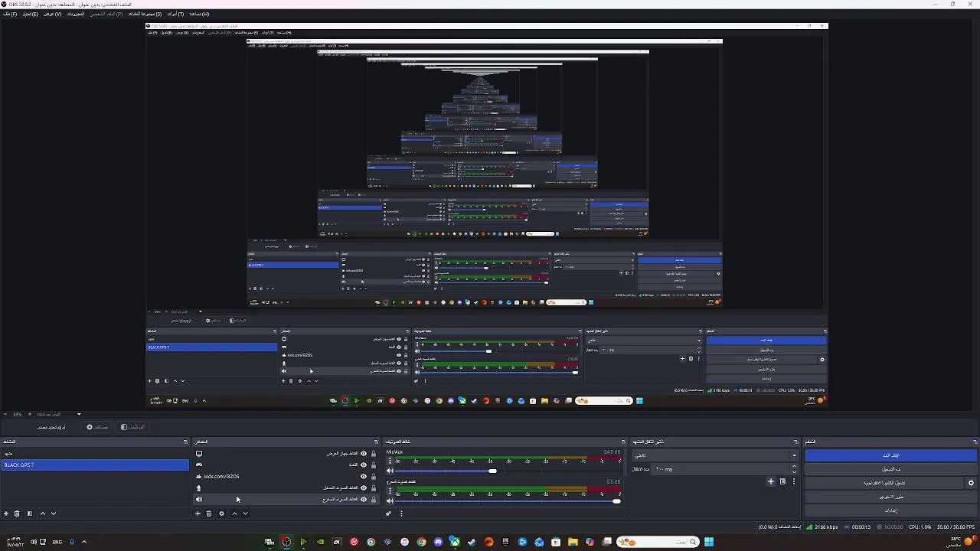The width and height of the screenshot is (980, 551).
Task: Toggle visibility of game capture source
Action: [x=364, y=465]
